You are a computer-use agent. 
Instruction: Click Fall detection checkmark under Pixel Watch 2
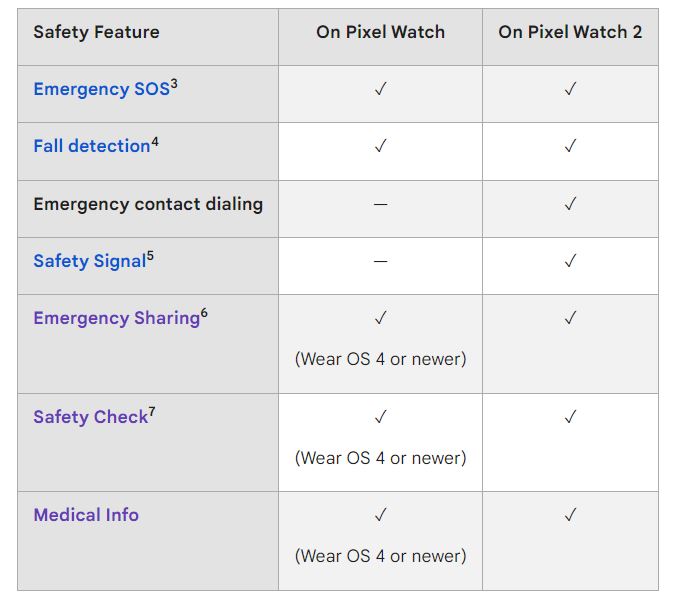click(570, 146)
